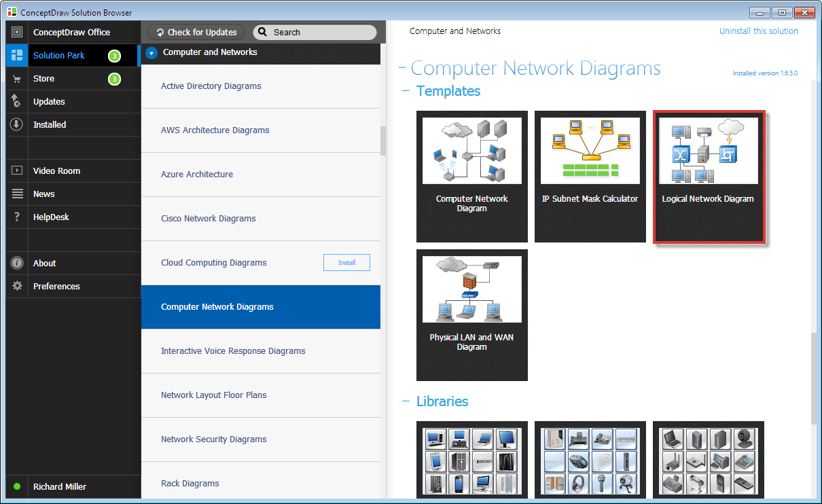Collapse the Templates section
Viewport: 822px width, 504px height.
click(x=406, y=91)
